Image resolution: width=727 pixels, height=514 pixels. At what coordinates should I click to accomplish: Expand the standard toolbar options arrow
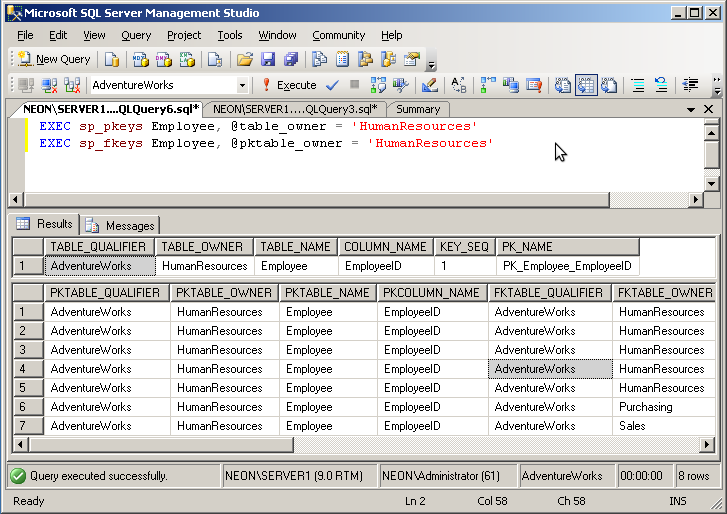[x=431, y=64]
